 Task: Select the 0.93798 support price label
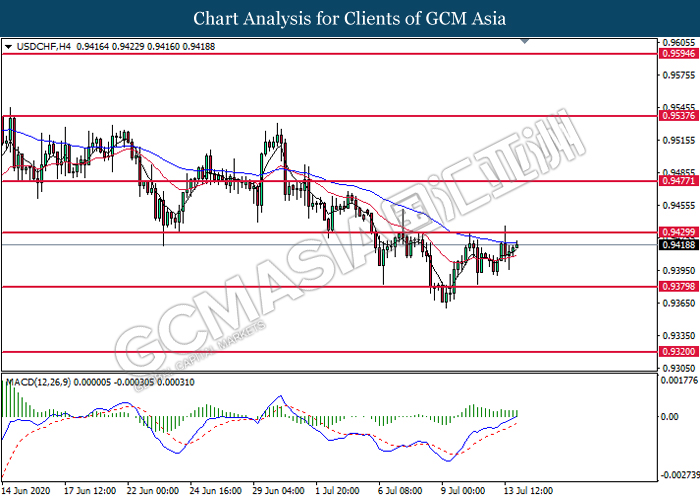tap(679, 287)
